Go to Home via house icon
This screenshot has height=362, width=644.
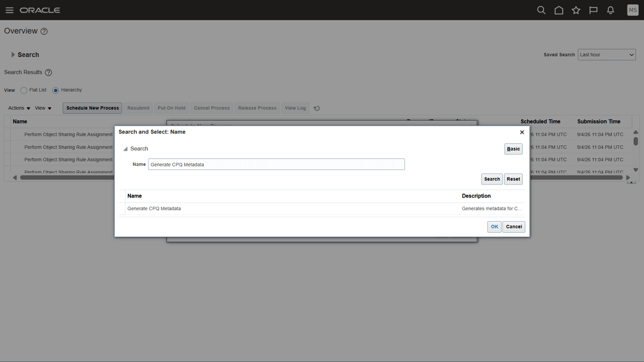pos(558,10)
